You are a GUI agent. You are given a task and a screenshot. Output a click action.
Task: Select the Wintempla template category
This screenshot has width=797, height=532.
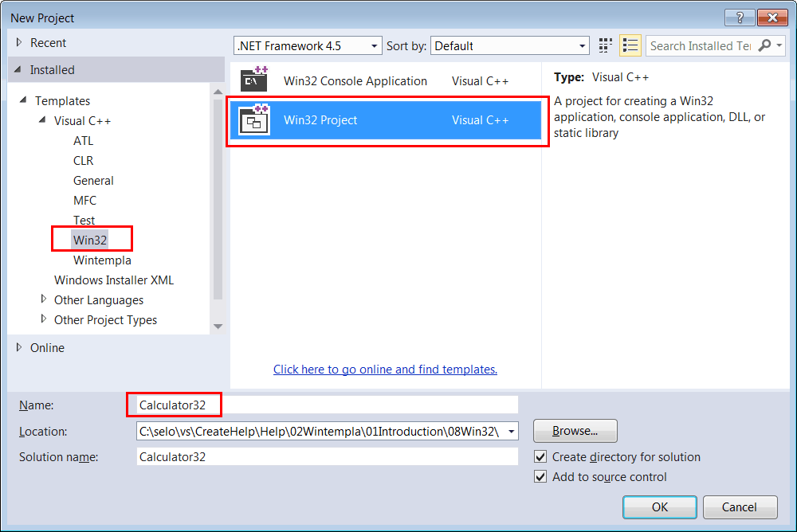(102, 260)
